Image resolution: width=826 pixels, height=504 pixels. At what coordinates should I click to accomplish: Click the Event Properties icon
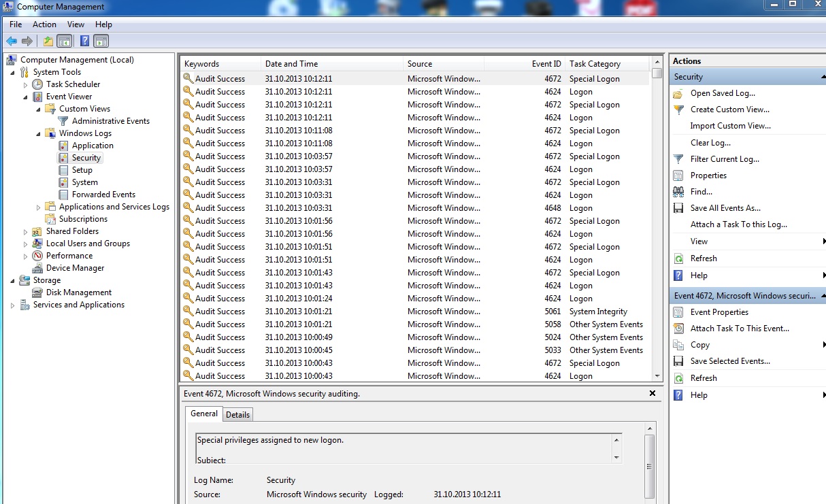[x=678, y=312]
